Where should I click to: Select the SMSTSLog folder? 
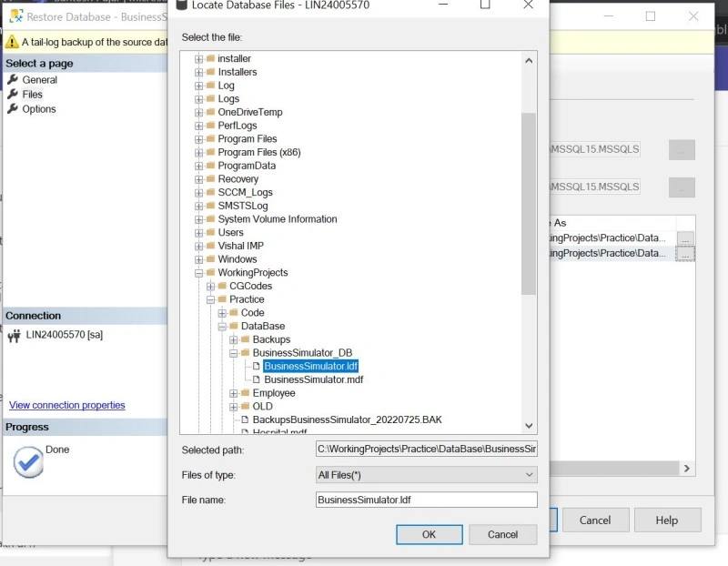coord(243,206)
